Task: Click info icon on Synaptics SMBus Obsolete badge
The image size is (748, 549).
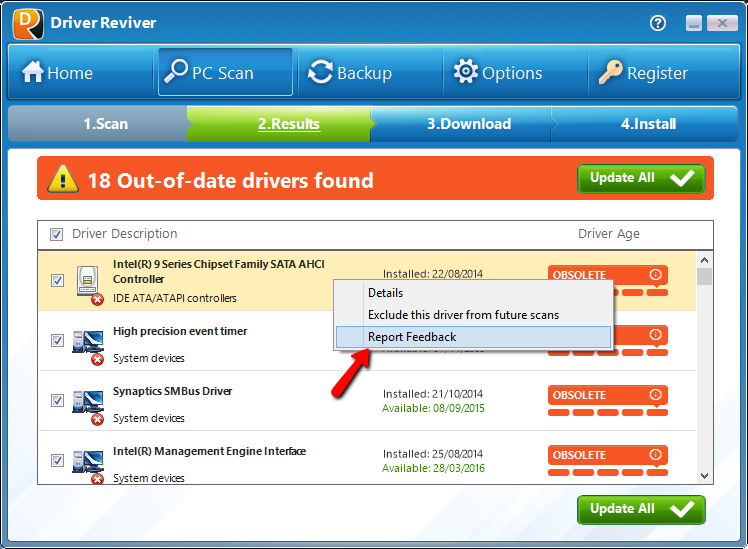Action: (655, 394)
